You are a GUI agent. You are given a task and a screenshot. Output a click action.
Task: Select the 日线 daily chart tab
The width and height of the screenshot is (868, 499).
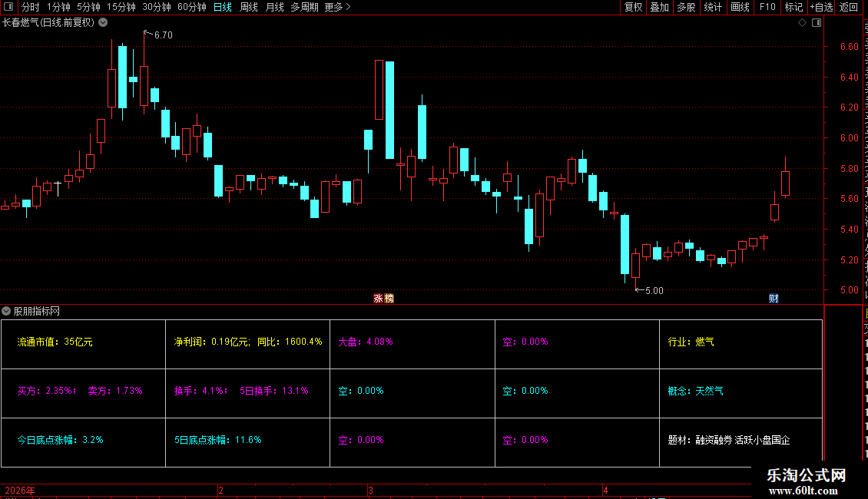click(223, 7)
